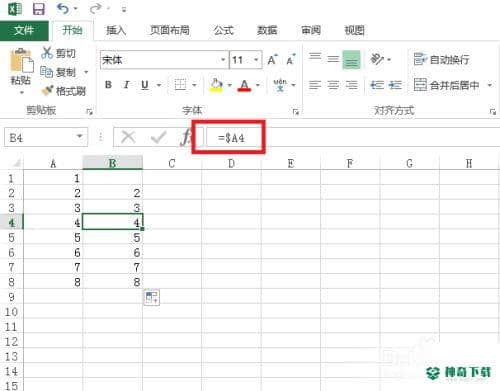Click the 合并后居中 Merge and Center button

tap(447, 85)
